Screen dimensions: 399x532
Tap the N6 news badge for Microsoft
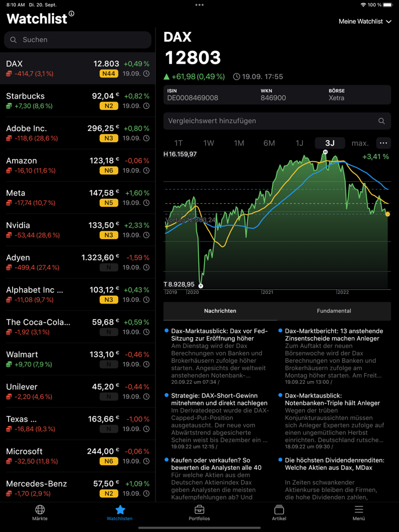click(x=109, y=461)
